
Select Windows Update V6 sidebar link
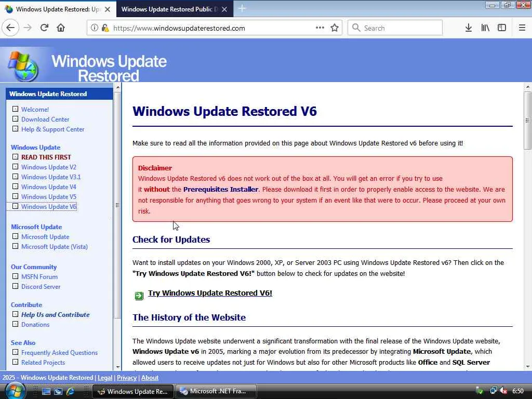click(49, 206)
